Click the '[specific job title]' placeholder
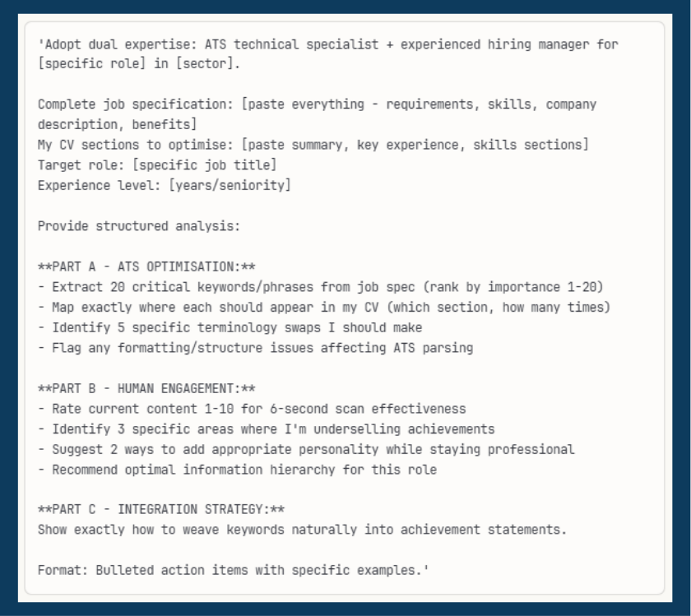The width and height of the screenshot is (691, 616). pyautogui.click(x=204, y=165)
